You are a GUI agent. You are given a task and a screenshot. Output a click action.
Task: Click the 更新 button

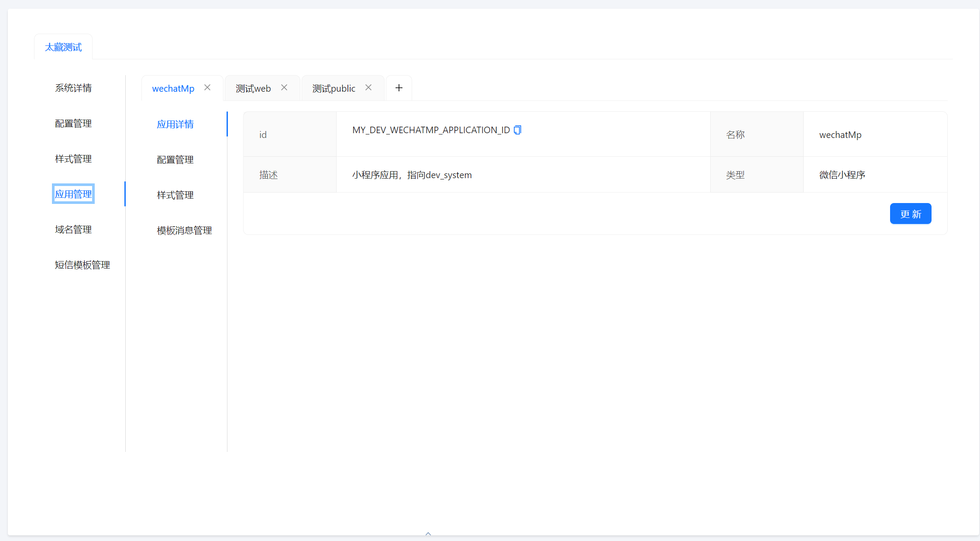click(910, 214)
